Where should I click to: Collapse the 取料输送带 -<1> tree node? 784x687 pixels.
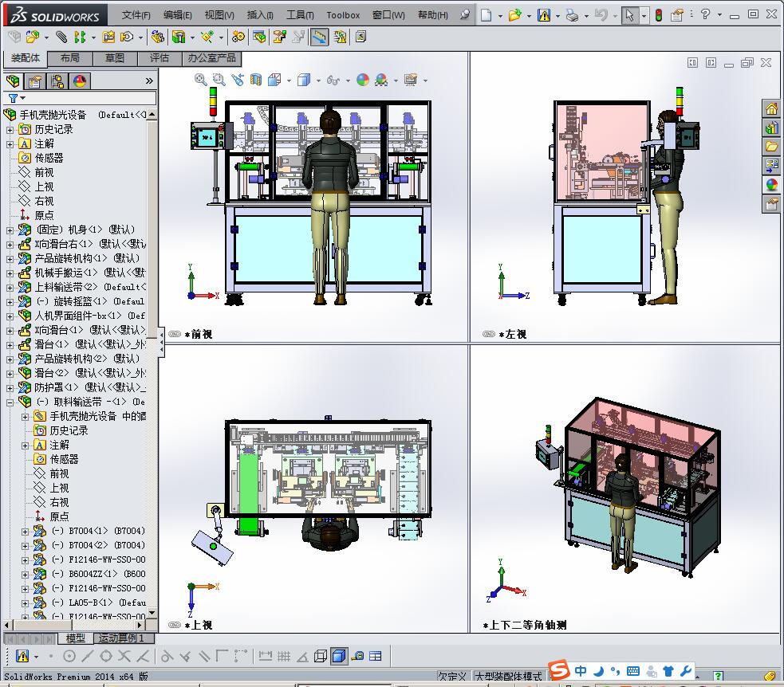click(10, 402)
